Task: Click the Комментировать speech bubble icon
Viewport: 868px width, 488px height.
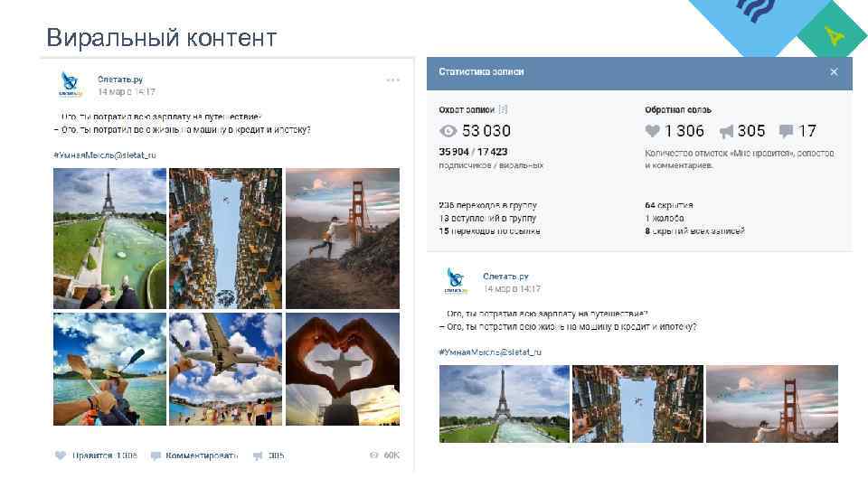Action: pos(156,455)
